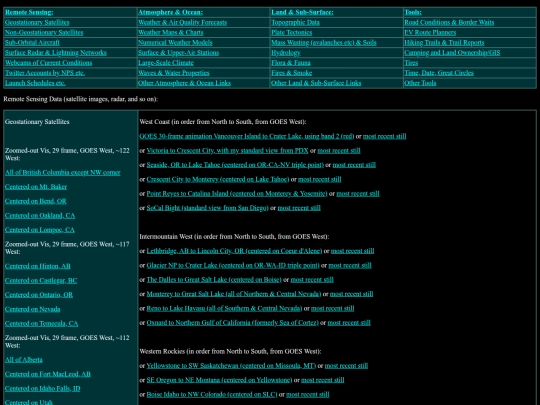Open All of Alberta view
The height and width of the screenshot is (405, 540).
[23, 360]
